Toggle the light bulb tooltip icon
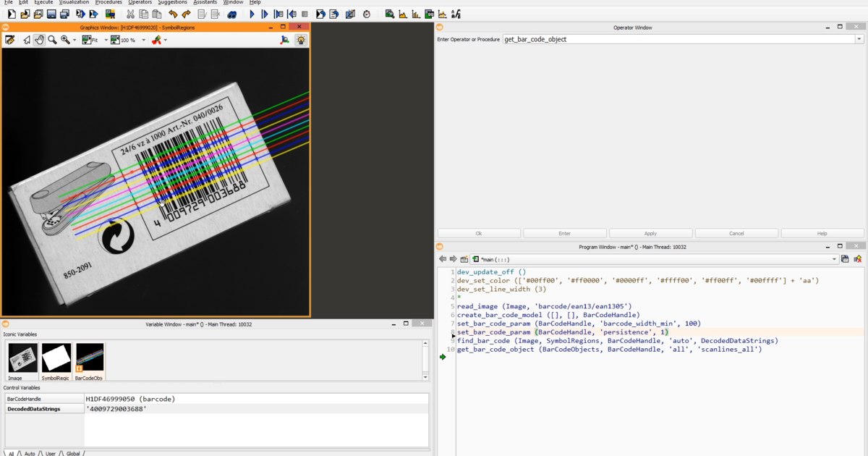 click(x=301, y=40)
